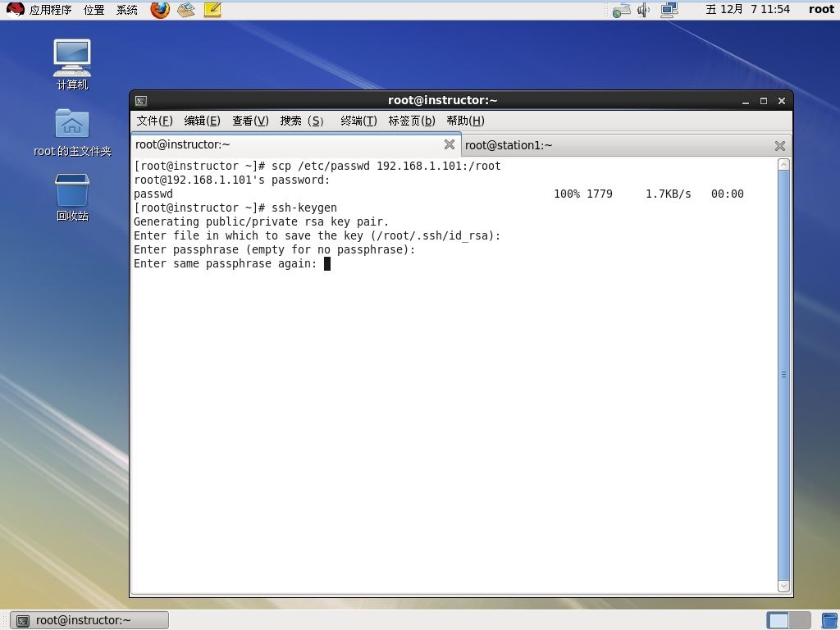Open the 应用程序 applications menu
The image size is (840, 630).
50,10
